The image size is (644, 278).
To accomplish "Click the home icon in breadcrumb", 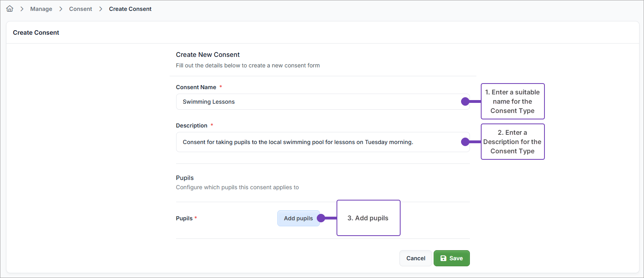I will tap(10, 8).
